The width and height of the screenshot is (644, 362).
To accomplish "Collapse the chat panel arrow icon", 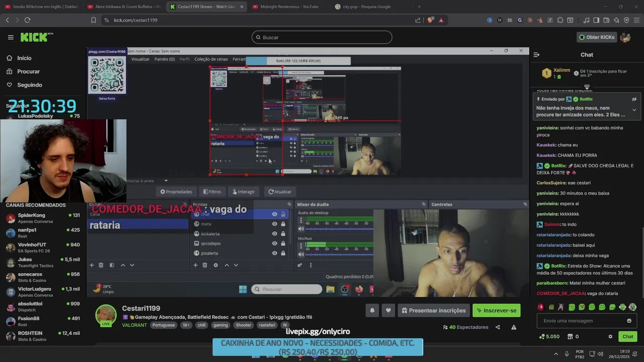I will [x=536, y=55].
